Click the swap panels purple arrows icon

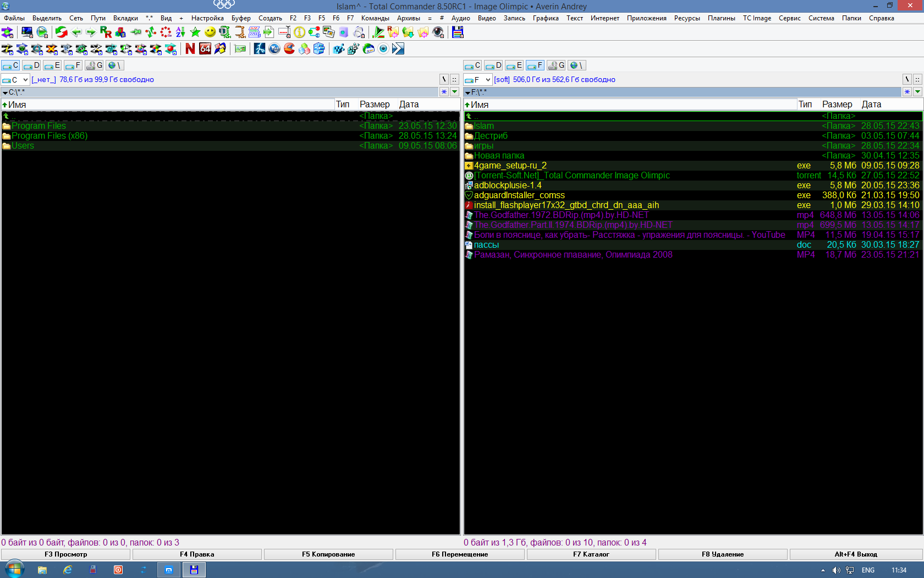7,32
